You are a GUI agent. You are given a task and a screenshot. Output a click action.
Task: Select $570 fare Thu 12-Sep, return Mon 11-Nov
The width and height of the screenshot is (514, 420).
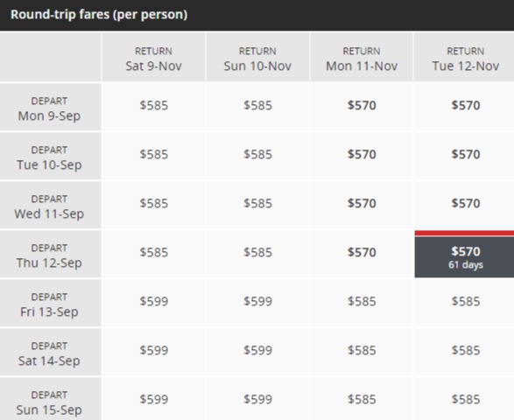pos(362,253)
